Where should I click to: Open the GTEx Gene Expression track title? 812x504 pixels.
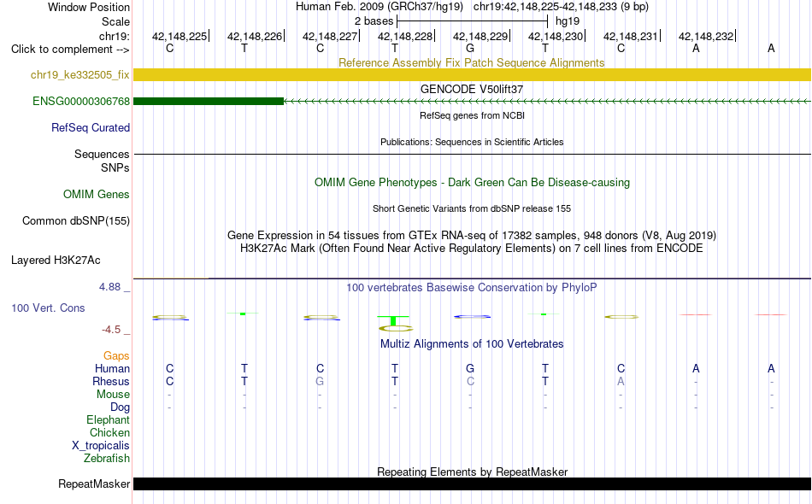(472, 236)
